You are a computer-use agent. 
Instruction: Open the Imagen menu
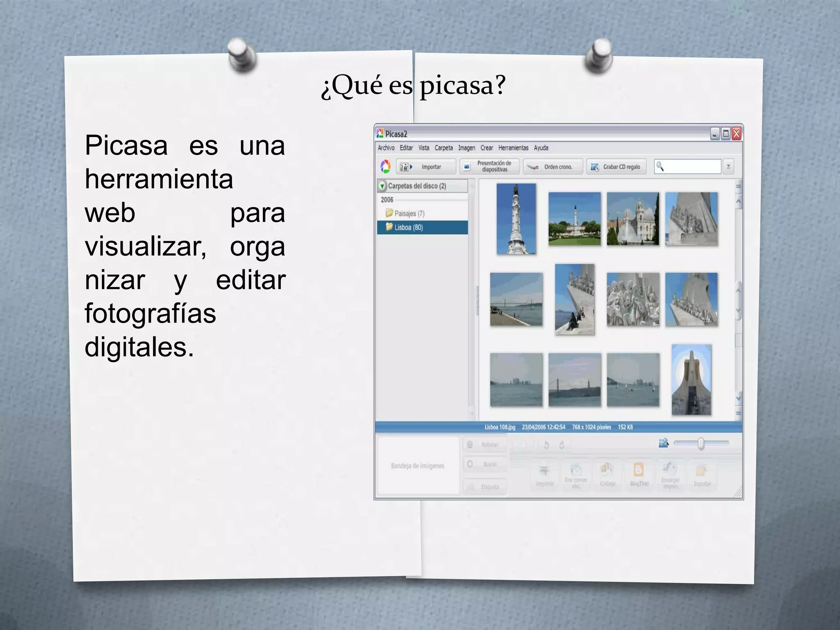coord(467,148)
